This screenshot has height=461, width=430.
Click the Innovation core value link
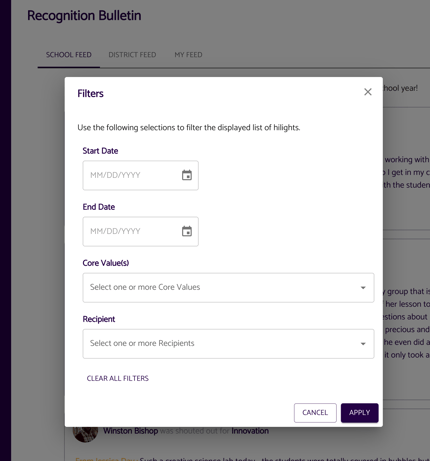pyautogui.click(x=250, y=431)
